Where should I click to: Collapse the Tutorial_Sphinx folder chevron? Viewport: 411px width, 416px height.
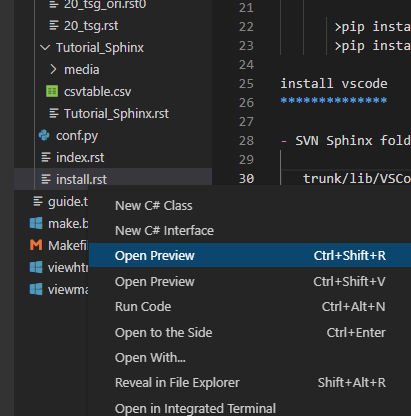[45, 48]
